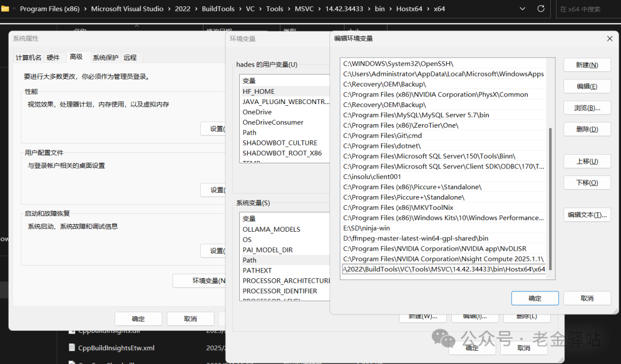The image size is (621, 364).
Task: Click the 上移(U) button
Action: [587, 161]
